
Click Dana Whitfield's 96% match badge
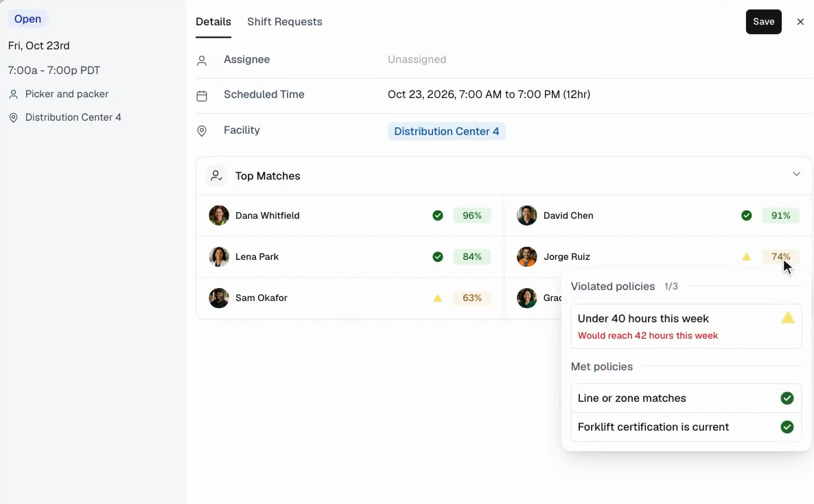pyautogui.click(x=472, y=215)
